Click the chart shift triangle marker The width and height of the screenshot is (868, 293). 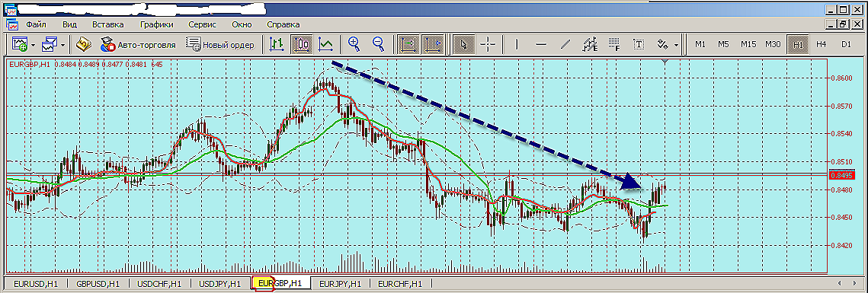[x=665, y=62]
